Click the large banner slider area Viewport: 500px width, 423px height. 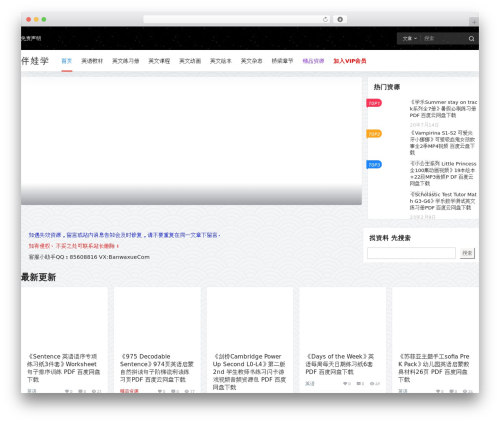point(191,141)
